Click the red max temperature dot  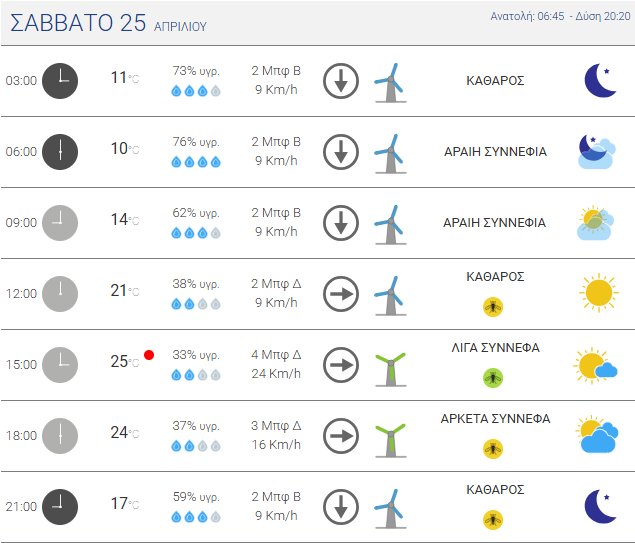point(149,354)
